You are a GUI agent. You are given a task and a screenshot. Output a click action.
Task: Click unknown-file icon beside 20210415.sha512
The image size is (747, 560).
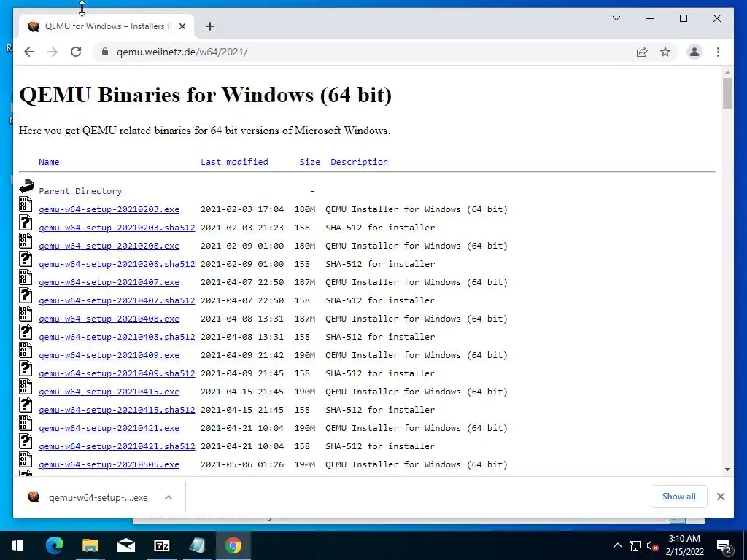[x=26, y=405]
